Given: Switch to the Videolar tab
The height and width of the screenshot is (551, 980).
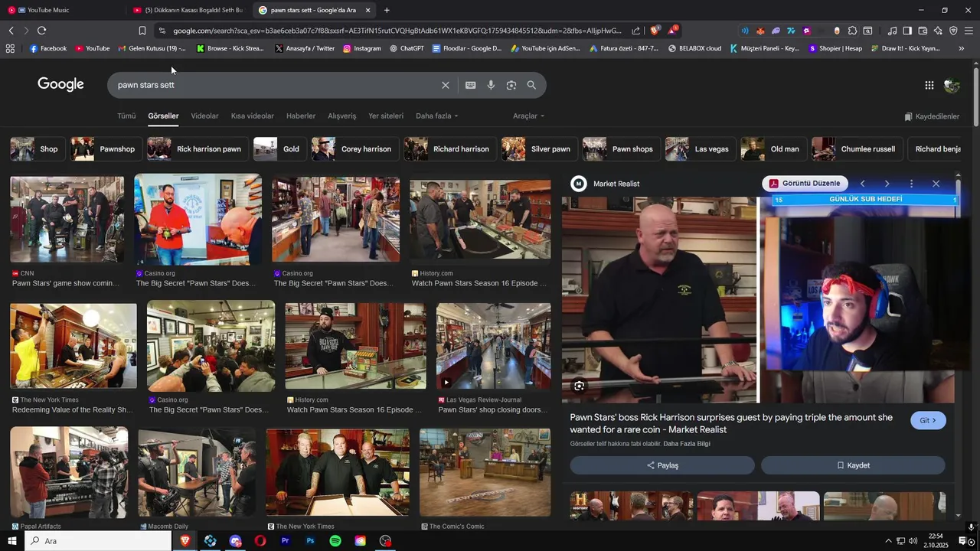Looking at the screenshot, I should (x=204, y=116).
